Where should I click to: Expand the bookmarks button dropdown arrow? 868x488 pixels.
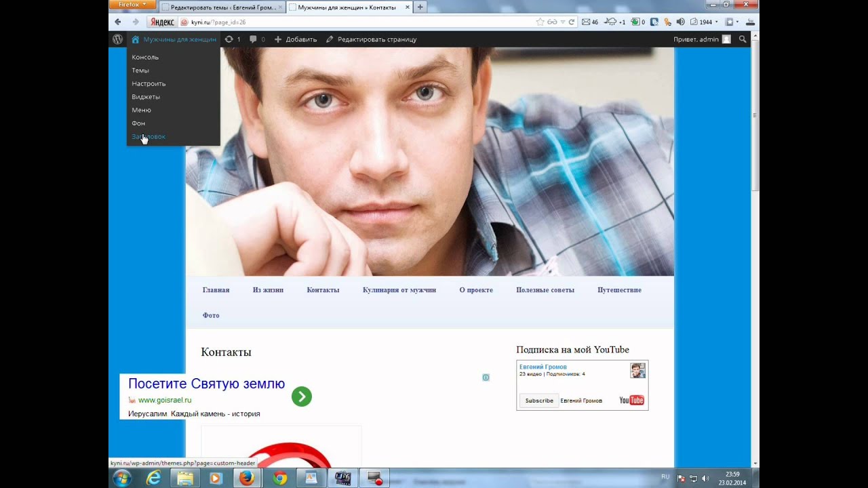tap(737, 22)
